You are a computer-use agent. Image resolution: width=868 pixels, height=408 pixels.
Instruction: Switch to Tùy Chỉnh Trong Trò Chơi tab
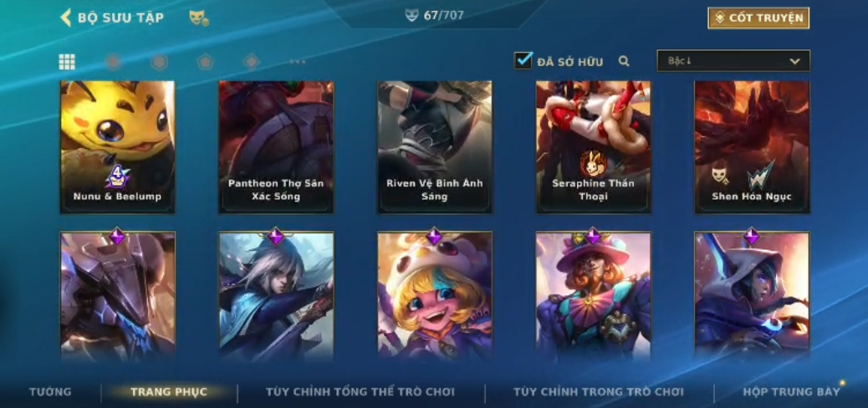(x=599, y=392)
